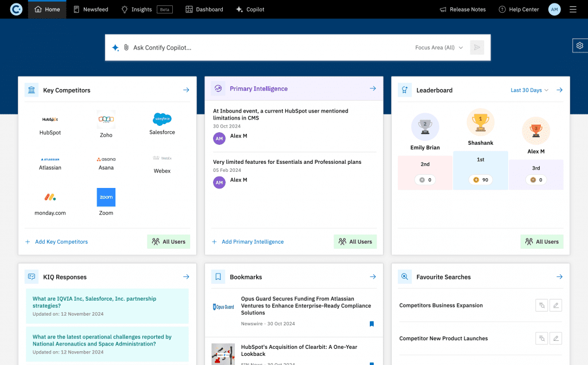Image resolution: width=588 pixels, height=365 pixels.
Task: Click the Zoom competitor logo
Action: (x=106, y=198)
